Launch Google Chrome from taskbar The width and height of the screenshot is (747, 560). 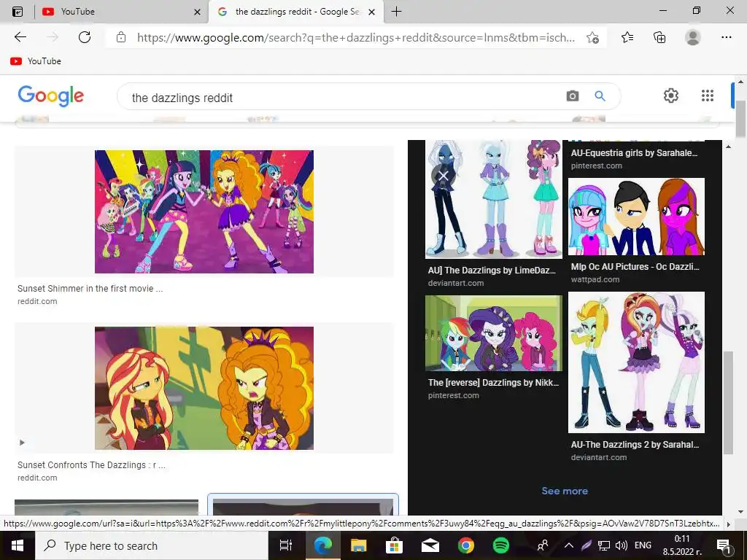tap(465, 545)
